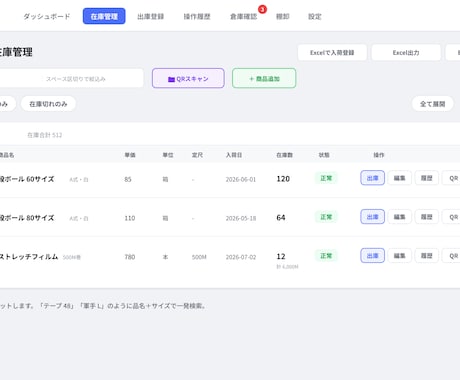Click the folder icon in QRスキャン button
The width and height of the screenshot is (460, 380).
(171, 79)
